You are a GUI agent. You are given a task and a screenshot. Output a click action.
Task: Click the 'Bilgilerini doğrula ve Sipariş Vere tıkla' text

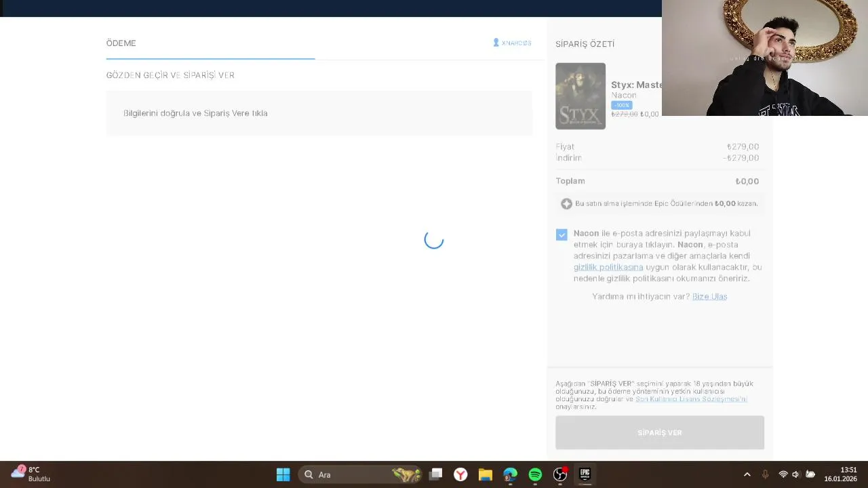click(195, 113)
